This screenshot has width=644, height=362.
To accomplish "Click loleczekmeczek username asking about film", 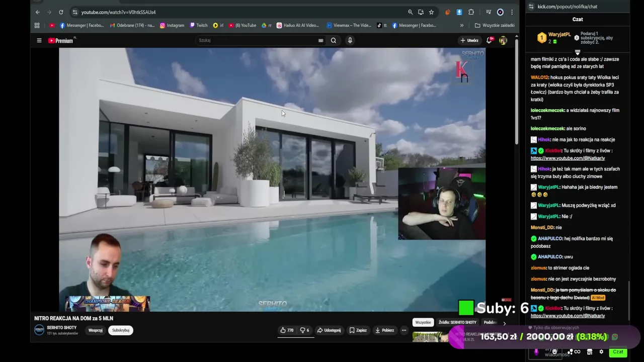I will [547, 110].
